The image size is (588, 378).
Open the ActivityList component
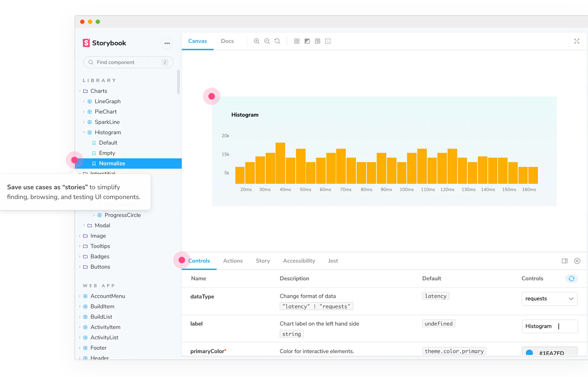tap(104, 338)
